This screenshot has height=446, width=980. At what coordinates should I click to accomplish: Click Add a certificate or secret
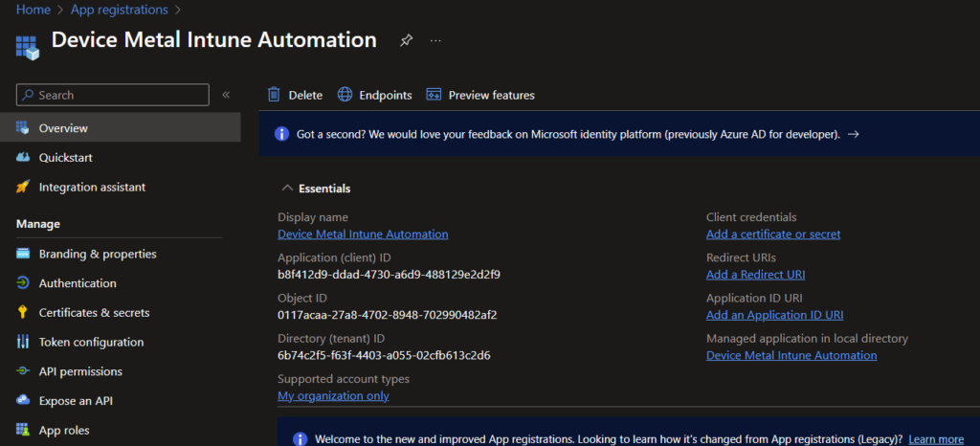773,234
